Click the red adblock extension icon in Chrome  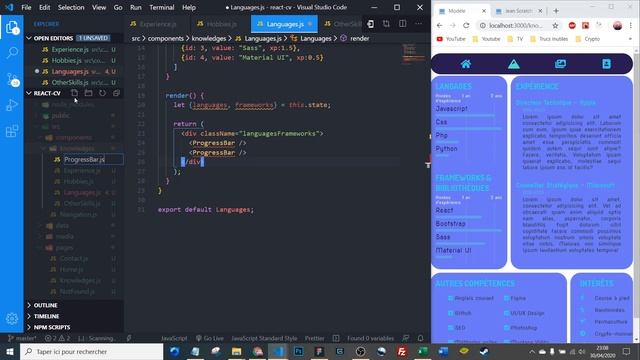coord(572,25)
